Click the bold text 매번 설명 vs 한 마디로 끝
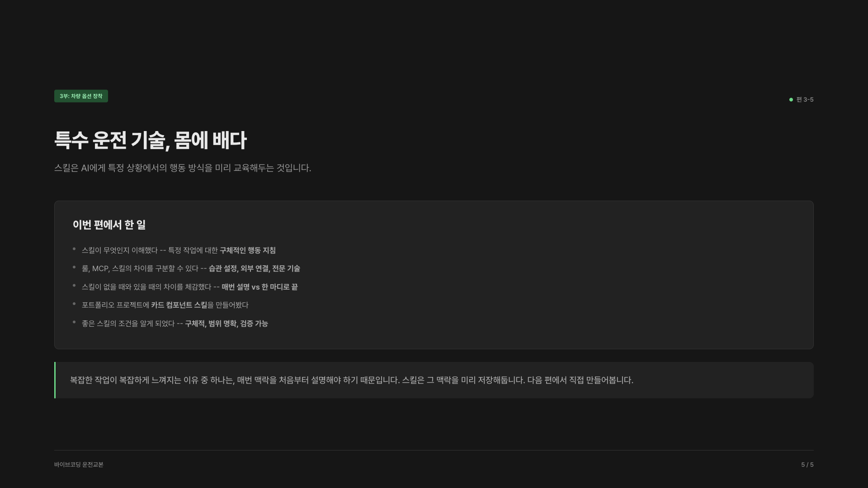This screenshot has height=488, width=868. click(x=259, y=287)
